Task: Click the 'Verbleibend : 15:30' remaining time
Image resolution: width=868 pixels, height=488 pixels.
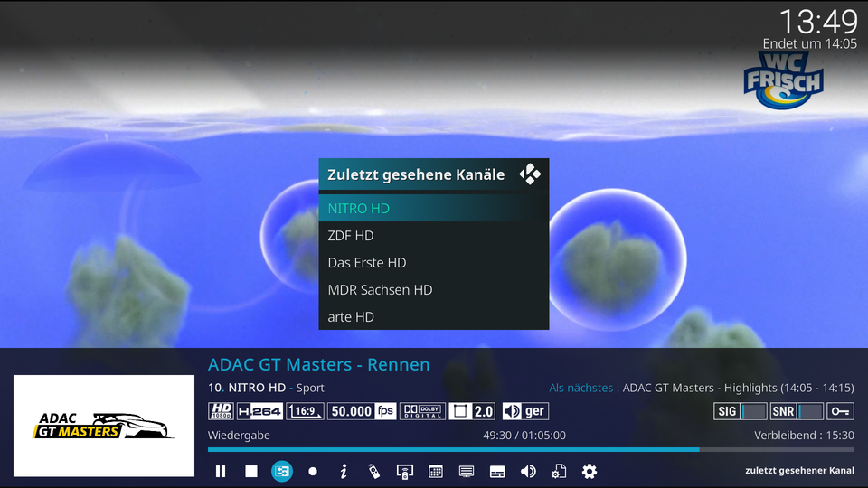Action: (x=805, y=436)
